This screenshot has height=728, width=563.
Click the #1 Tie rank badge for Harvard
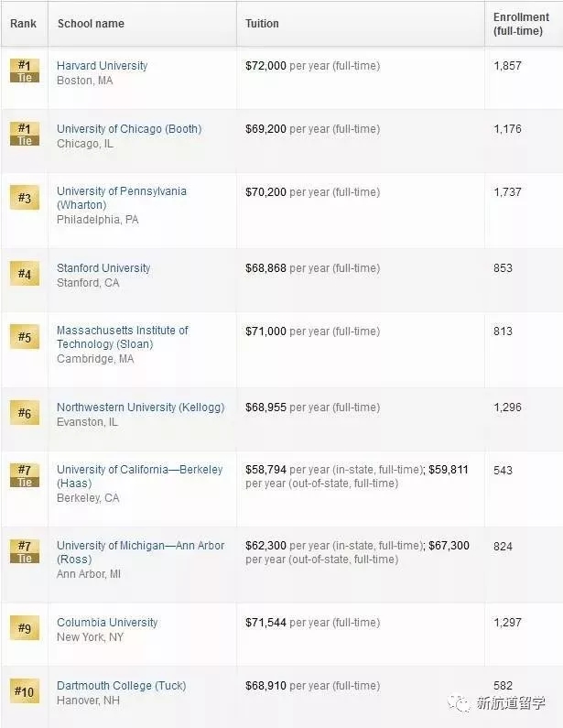tap(25, 71)
